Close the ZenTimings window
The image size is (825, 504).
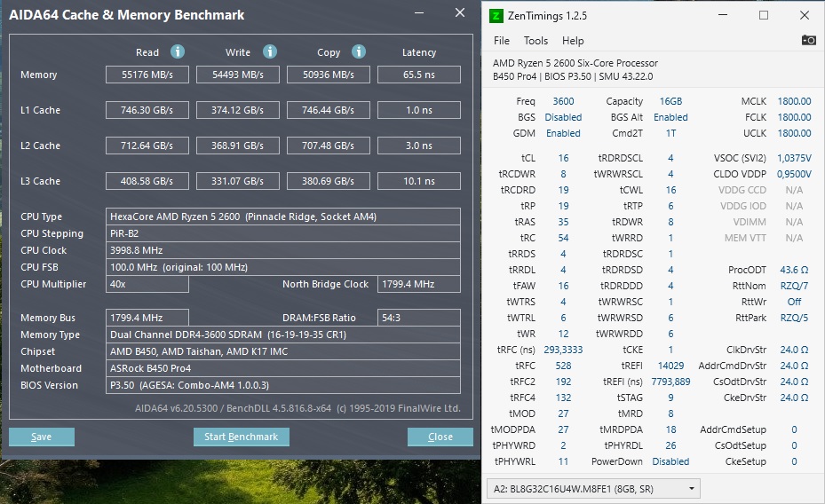(805, 15)
